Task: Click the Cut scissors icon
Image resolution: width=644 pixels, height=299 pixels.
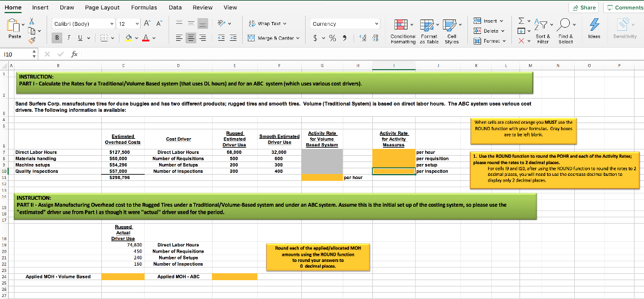Action: 31,21
